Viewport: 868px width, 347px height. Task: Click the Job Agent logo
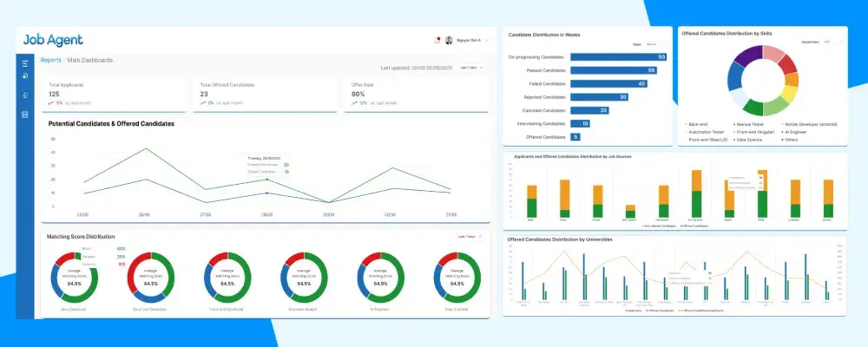53,40
